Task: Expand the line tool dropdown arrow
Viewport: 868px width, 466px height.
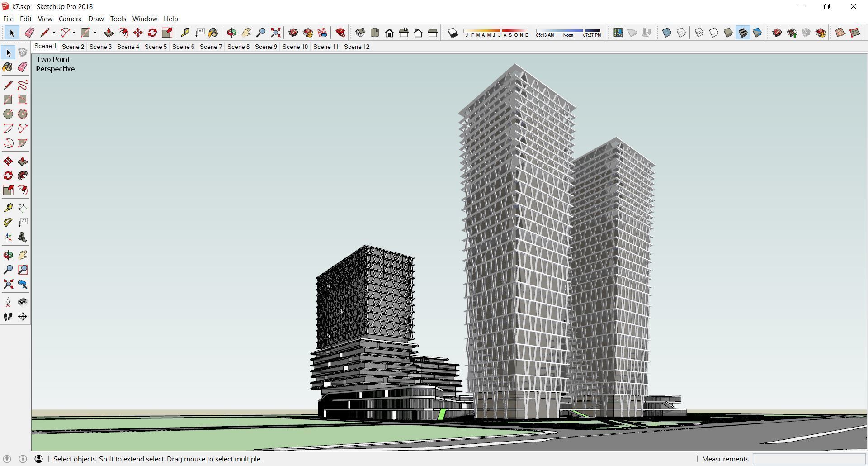Action: [54, 33]
